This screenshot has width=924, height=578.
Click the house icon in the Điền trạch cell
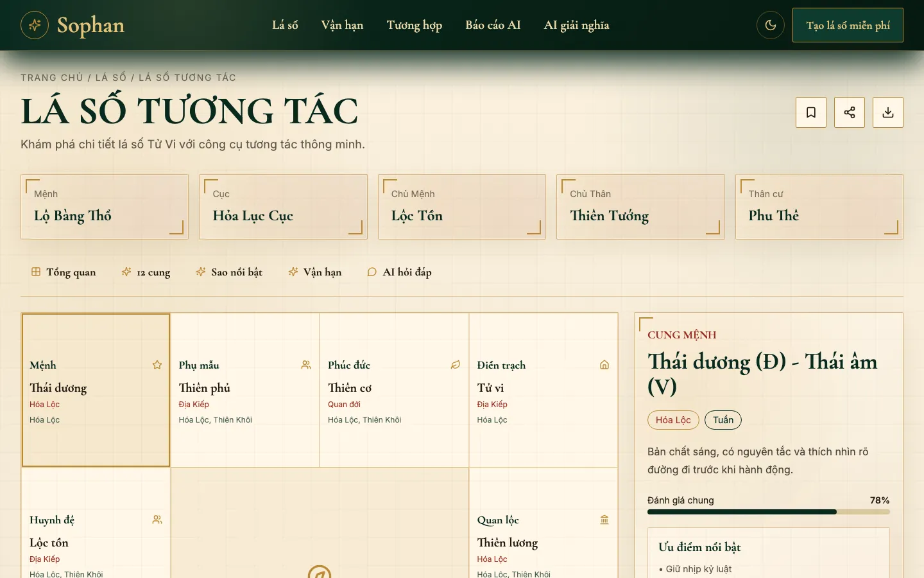(x=604, y=365)
